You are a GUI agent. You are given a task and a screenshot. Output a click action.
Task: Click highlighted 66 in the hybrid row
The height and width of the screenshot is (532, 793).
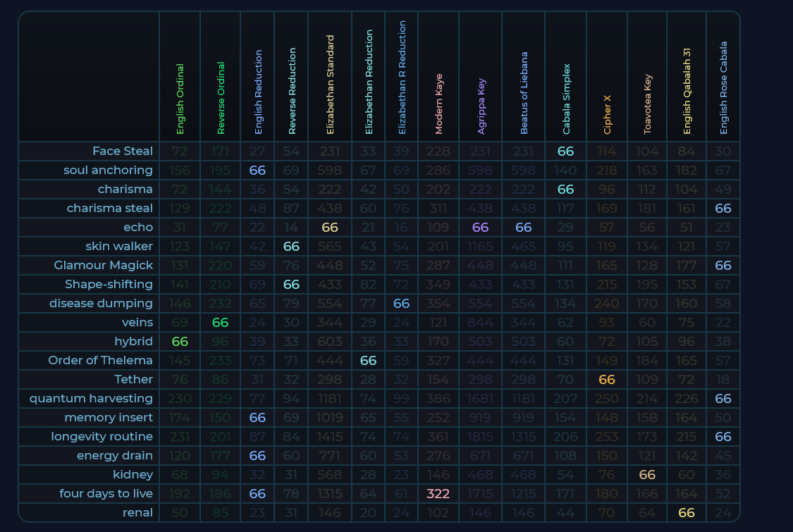[x=180, y=341]
